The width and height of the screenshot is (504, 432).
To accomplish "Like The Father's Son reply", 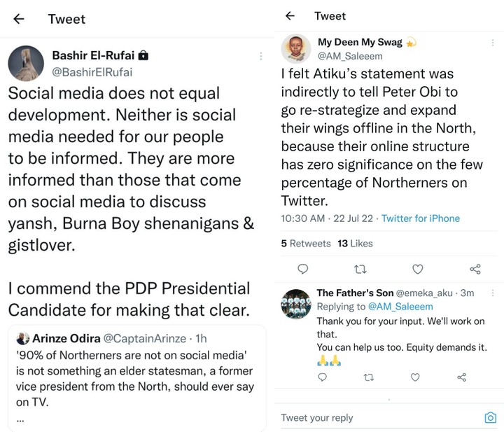I will click(x=415, y=377).
